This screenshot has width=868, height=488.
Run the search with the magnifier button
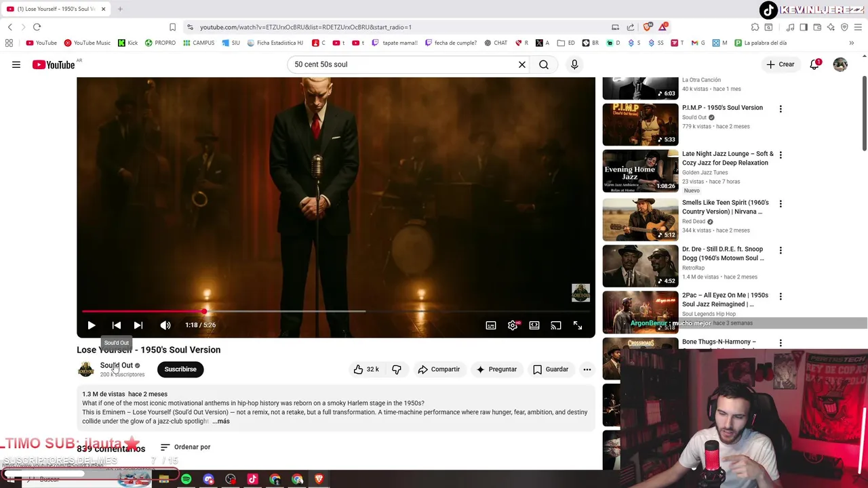544,64
